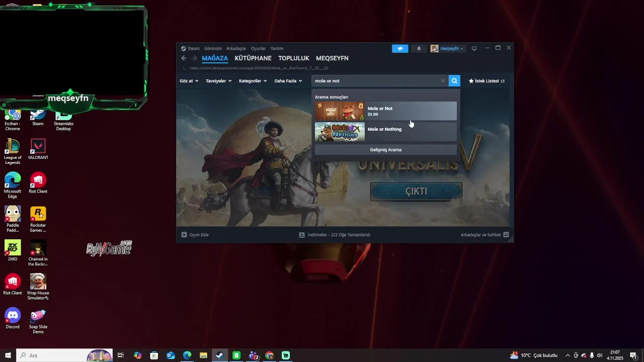Viewport: 644px width, 362px height.
Task: Open İstek Listesi wishlist link
Action: [x=487, y=81]
